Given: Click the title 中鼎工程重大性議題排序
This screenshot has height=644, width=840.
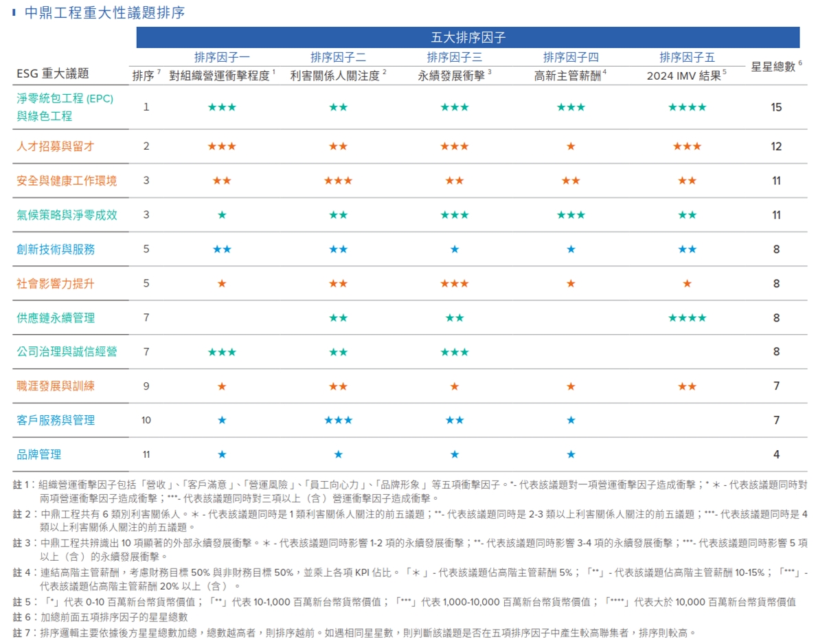Looking at the screenshot, I should click(104, 12).
